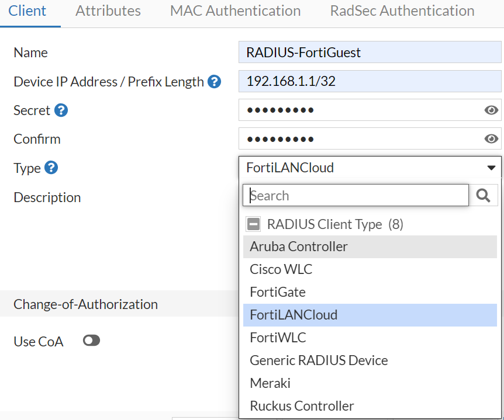Reveal the Confirm field with eye icon
Screen dimensions: 504x420
(491, 138)
